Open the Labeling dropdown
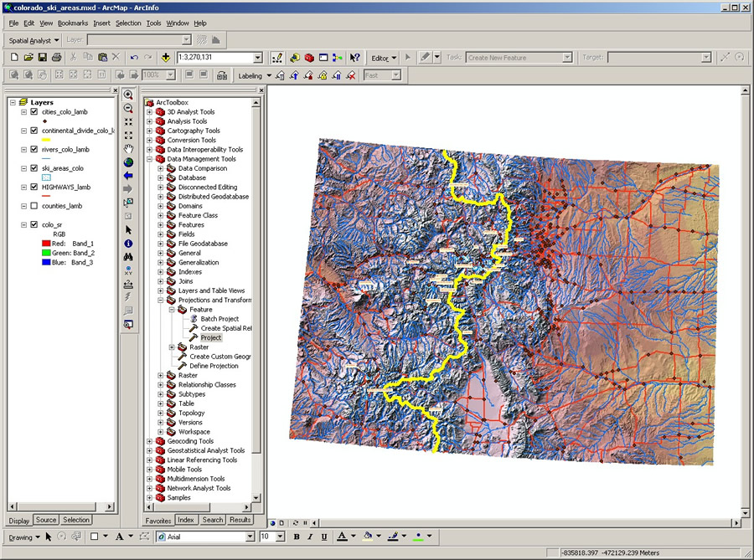This screenshot has width=754, height=560. click(x=255, y=75)
